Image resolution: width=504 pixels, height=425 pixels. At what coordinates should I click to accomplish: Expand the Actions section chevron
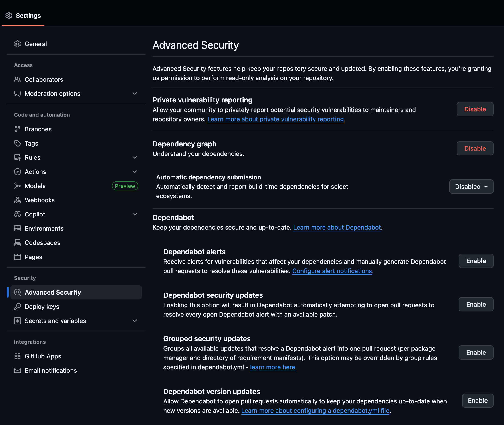[x=135, y=172]
